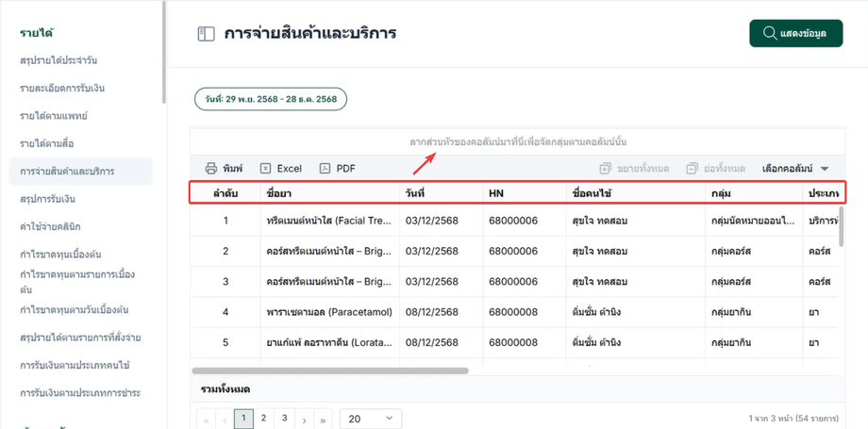The image size is (868, 429).
Task: Sort by the วันที่ column header
Action: click(442, 193)
